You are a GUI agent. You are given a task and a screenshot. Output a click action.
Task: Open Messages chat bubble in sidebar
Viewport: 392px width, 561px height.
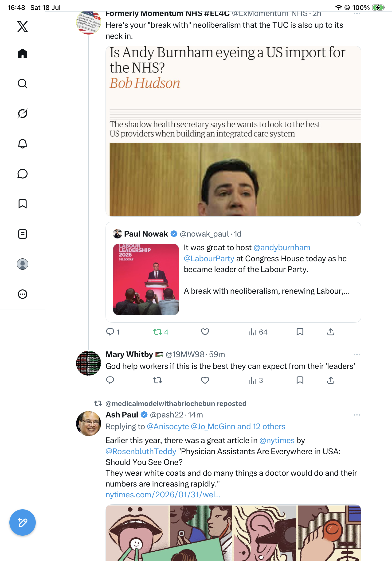click(x=23, y=174)
